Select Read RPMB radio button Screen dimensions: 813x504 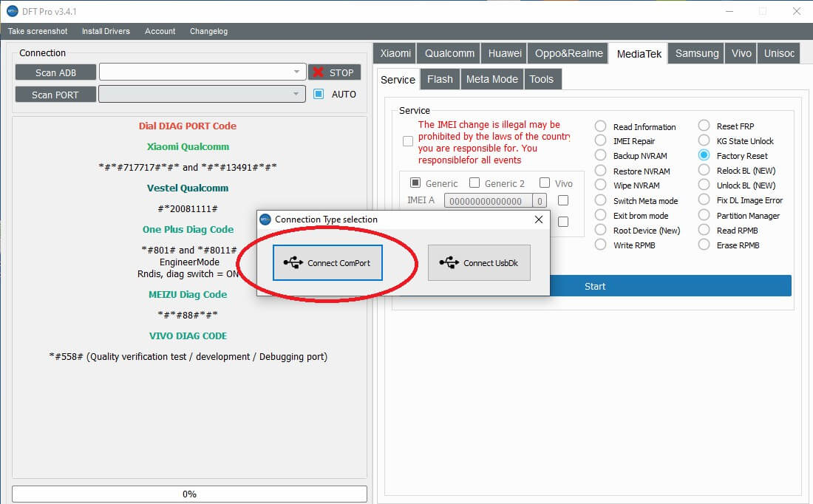tap(704, 230)
